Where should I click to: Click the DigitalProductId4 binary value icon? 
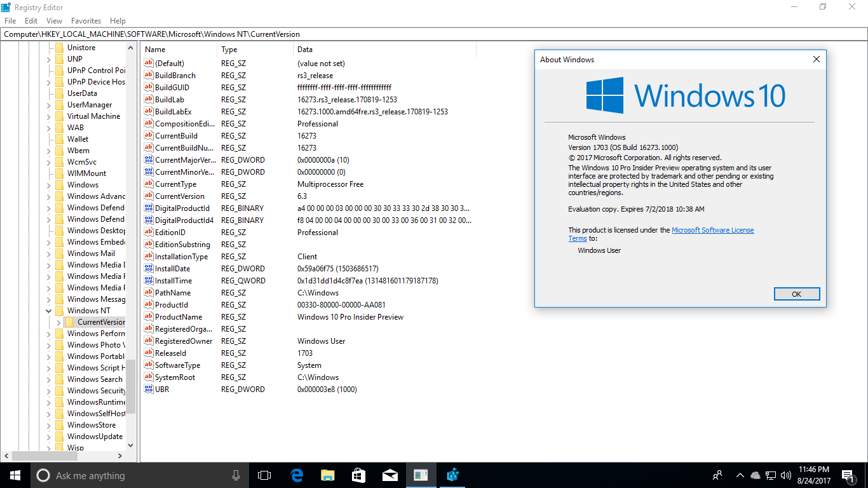pos(149,220)
